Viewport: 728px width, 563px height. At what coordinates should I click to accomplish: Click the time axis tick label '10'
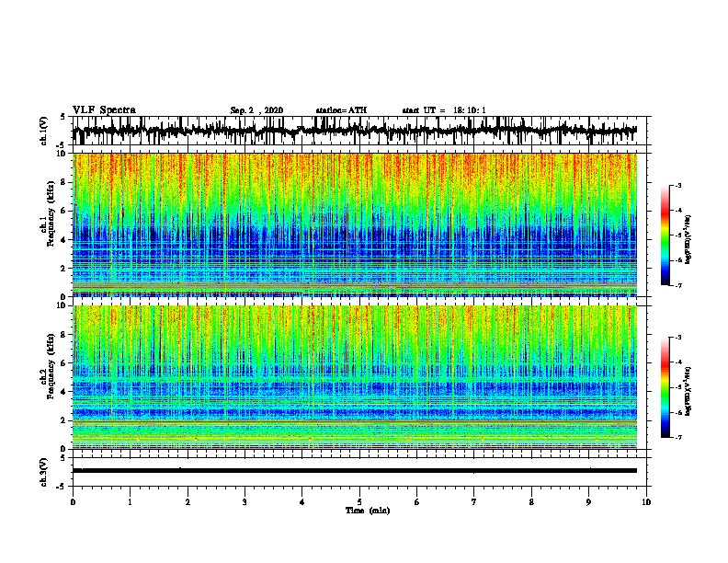646,502
